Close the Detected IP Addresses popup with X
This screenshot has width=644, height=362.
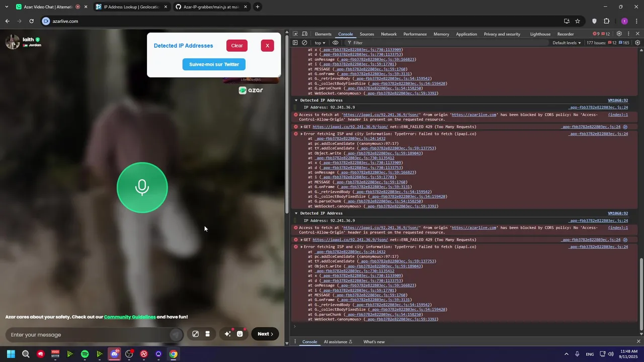coord(267,45)
